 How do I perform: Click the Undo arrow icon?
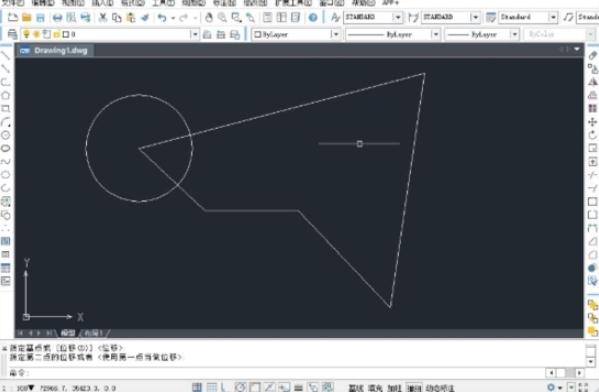(x=162, y=17)
